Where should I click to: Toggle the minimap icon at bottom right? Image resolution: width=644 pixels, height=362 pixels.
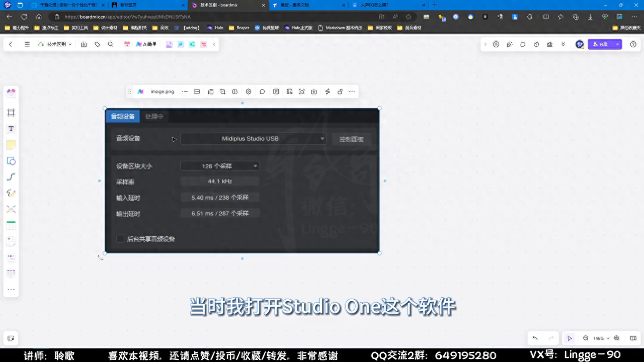pos(633,338)
